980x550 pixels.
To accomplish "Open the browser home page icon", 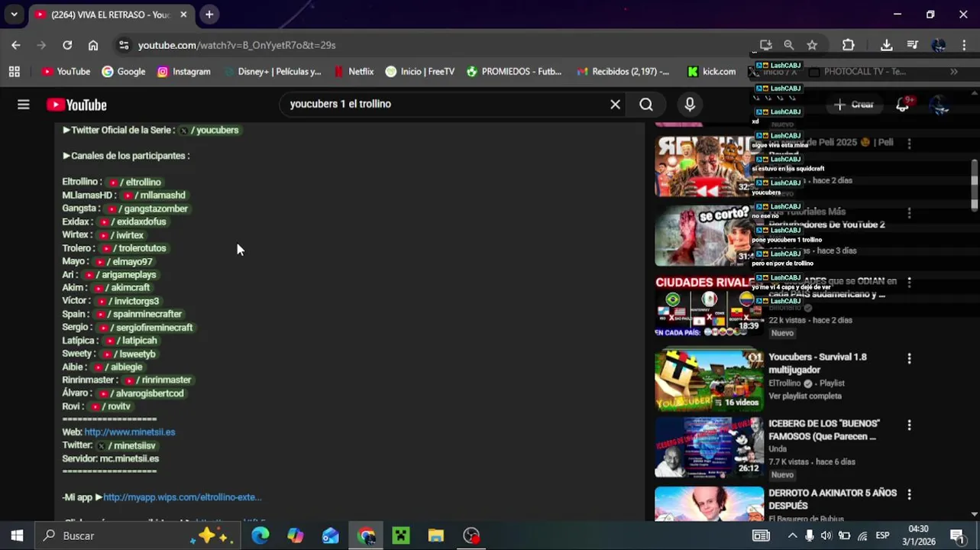I will tap(93, 45).
